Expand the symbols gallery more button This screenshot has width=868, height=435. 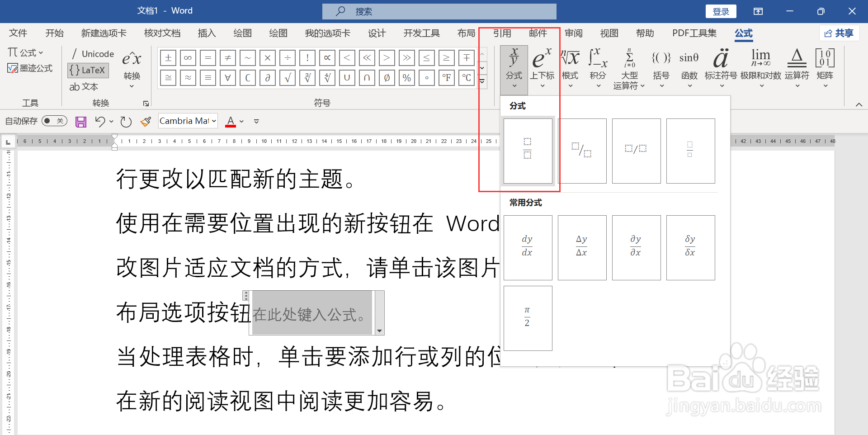[482, 81]
